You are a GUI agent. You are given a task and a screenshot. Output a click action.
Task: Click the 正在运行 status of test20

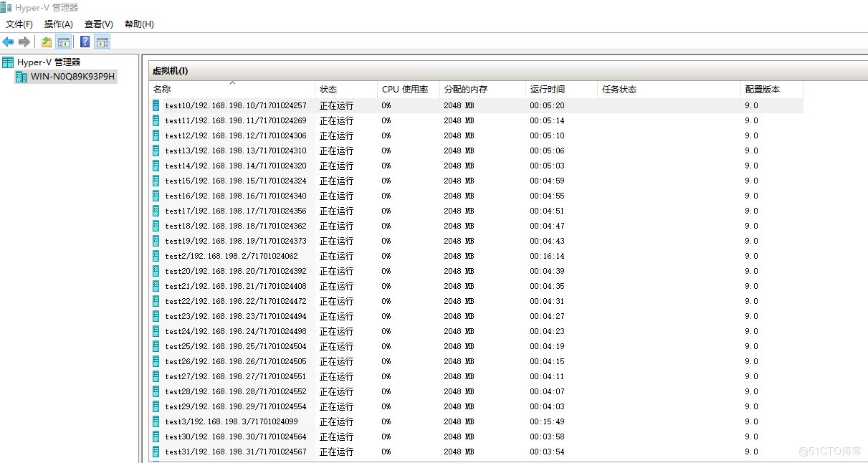(x=336, y=271)
